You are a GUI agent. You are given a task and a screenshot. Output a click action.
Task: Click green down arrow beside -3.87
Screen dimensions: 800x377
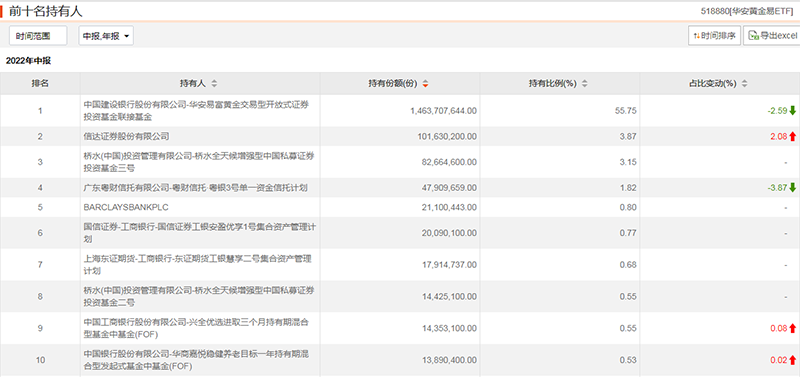pos(792,188)
